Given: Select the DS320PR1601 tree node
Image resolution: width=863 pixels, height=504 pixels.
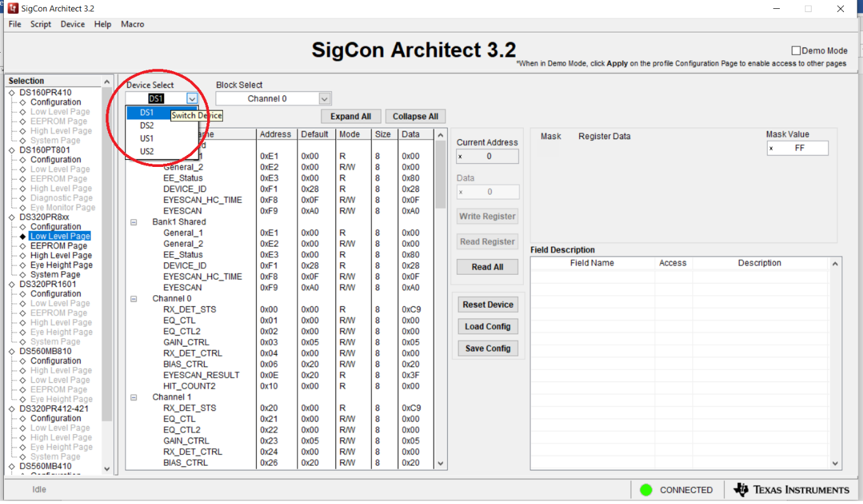Looking at the screenshot, I should click(x=48, y=284).
